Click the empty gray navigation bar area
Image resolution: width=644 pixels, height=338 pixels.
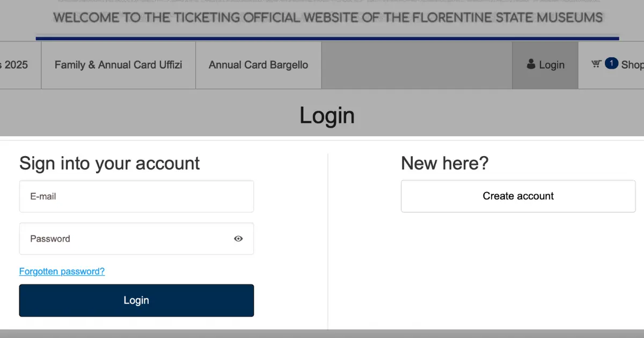417,65
